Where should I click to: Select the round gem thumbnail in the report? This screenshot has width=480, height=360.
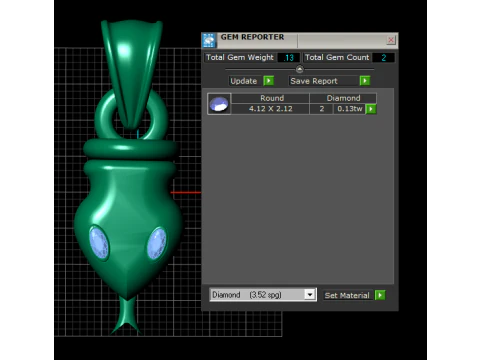point(219,104)
